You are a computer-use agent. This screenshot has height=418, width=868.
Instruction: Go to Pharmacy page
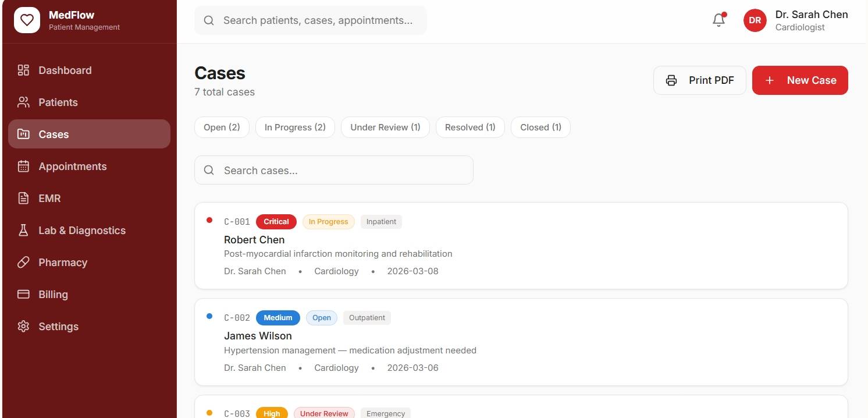click(89, 263)
